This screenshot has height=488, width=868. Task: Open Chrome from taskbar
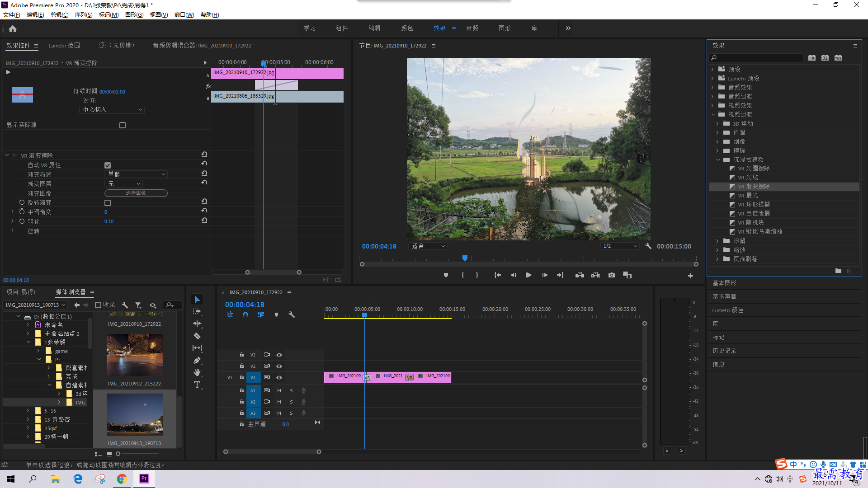[x=122, y=479]
